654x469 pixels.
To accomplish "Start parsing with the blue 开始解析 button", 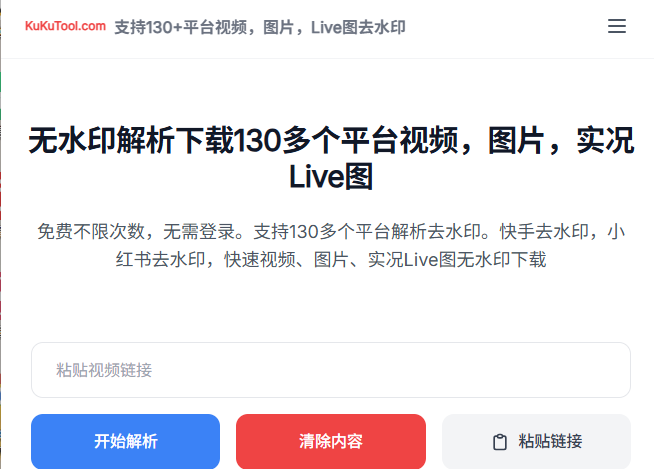I will point(125,441).
